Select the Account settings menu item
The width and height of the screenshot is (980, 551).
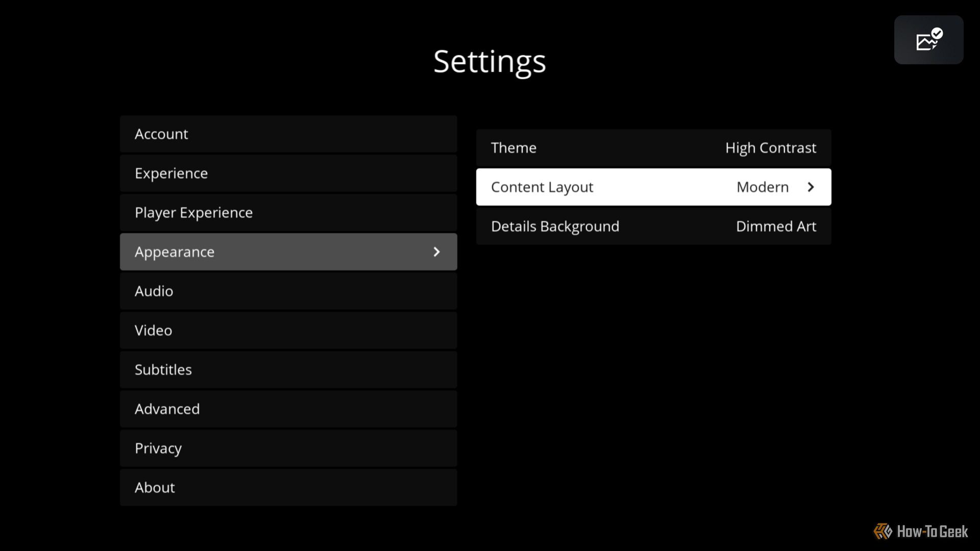[x=288, y=133]
